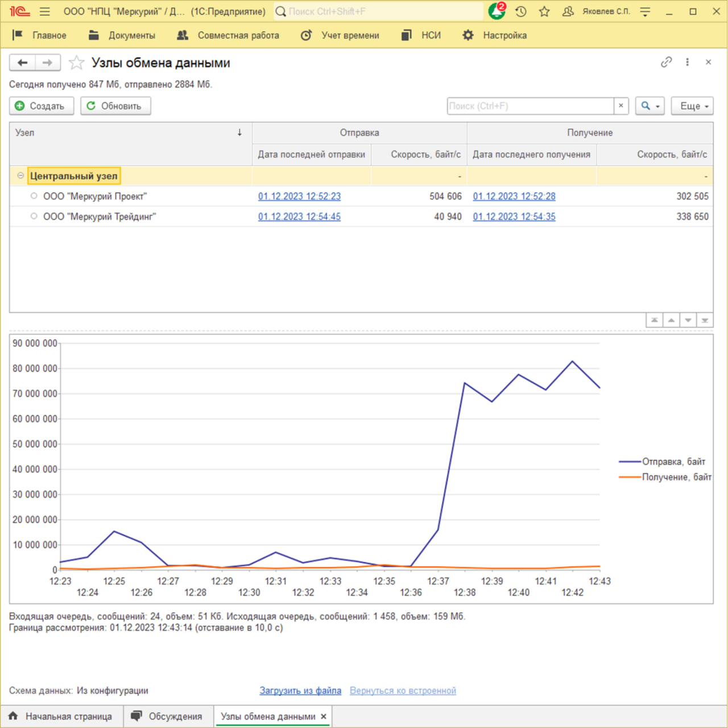Click send speed value 504 606
This screenshot has height=728, width=728.
click(x=445, y=196)
